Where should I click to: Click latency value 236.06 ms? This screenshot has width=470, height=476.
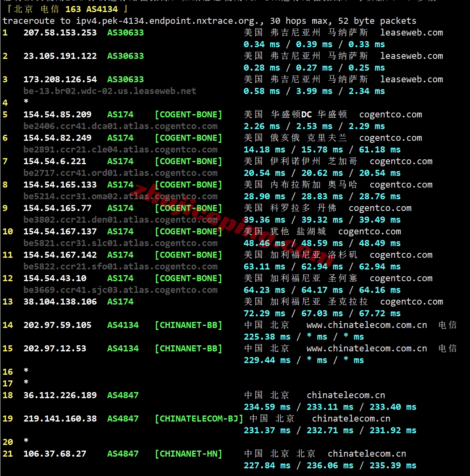pos(330,466)
